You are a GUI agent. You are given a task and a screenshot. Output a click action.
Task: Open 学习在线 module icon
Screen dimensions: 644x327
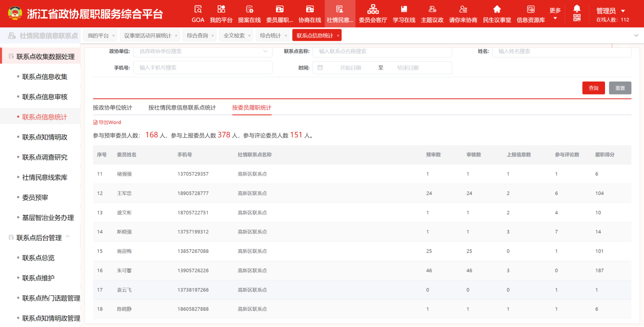(404, 9)
